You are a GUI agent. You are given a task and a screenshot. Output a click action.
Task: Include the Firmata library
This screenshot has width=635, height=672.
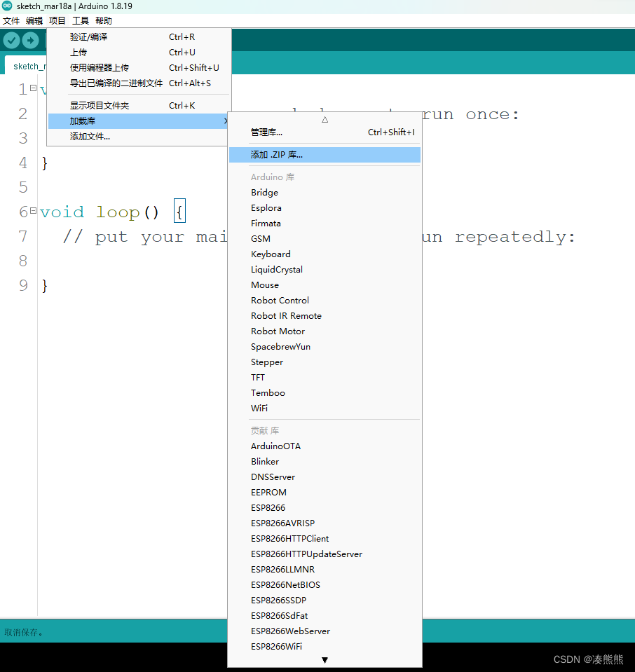(325, 224)
